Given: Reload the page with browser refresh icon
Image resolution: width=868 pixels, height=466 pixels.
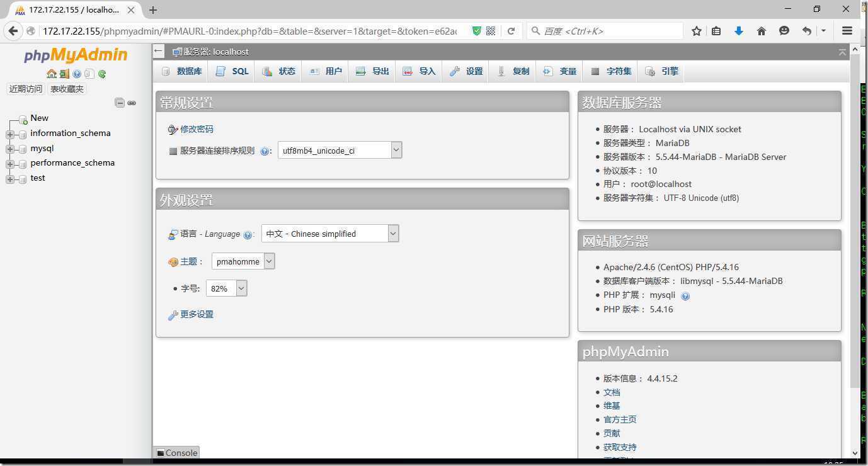Looking at the screenshot, I should [511, 31].
